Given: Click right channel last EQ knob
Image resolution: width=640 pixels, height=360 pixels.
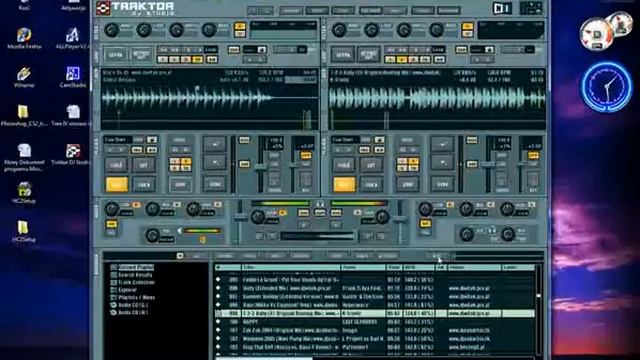Looking at the screenshot, I should (507, 209).
